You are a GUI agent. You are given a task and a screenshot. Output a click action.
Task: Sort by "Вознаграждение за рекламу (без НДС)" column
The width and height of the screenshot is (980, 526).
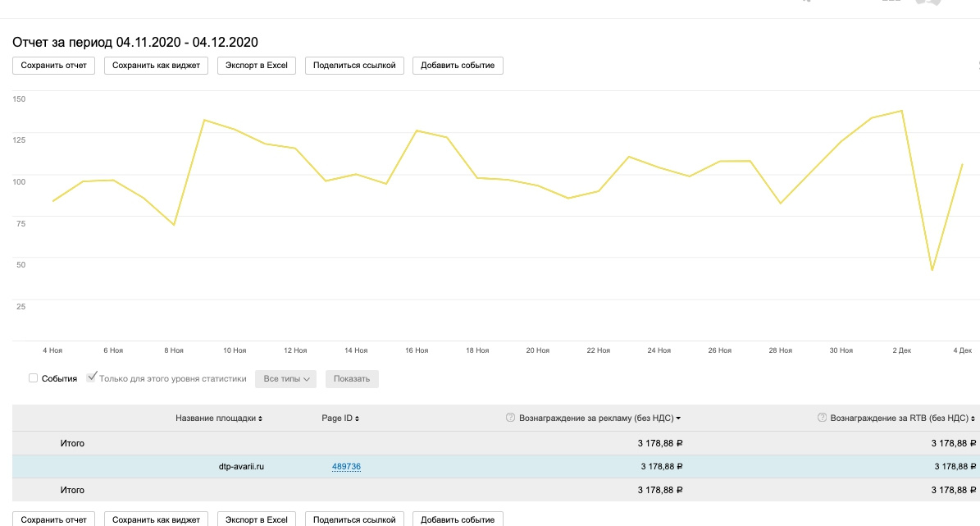tap(595, 419)
